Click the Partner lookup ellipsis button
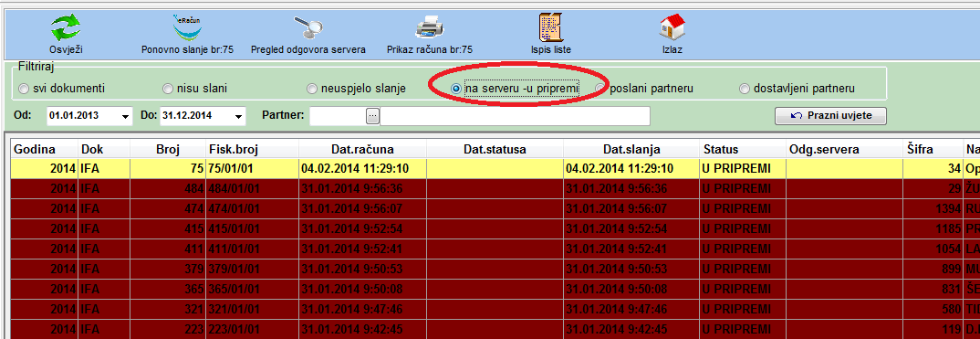The width and height of the screenshot is (980, 339). point(372,116)
